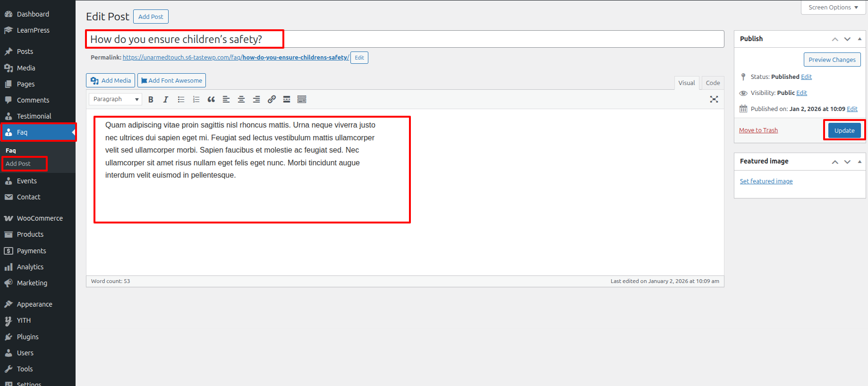
Task: Open the Paragraph format dropdown
Action: click(x=116, y=99)
